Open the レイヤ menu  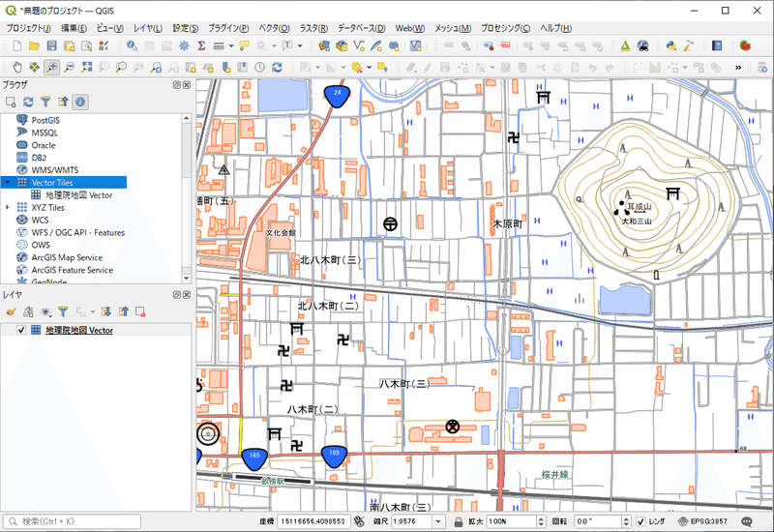(148, 28)
